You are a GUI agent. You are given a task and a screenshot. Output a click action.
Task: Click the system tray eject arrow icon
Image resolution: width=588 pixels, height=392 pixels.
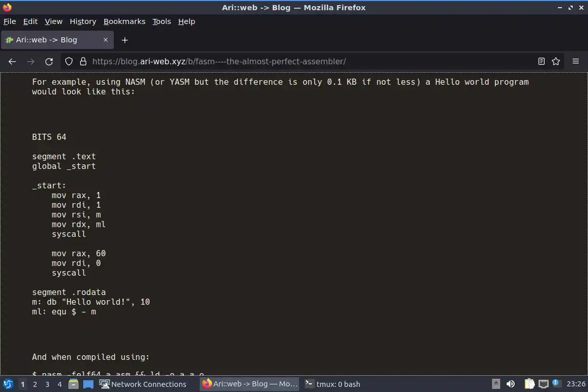(x=496, y=384)
